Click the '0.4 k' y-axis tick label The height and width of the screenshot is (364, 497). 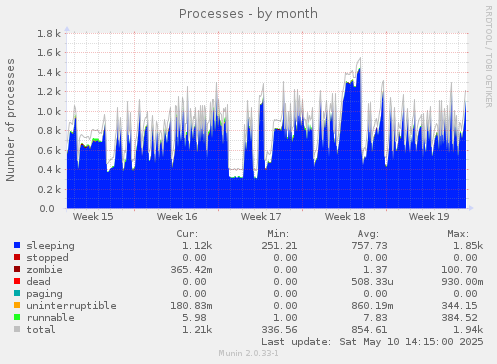49,170
